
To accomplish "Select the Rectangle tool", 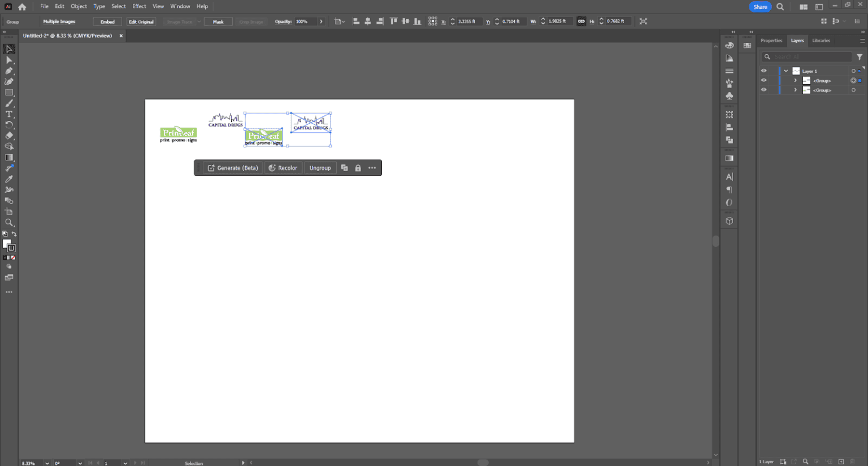I will (9, 92).
